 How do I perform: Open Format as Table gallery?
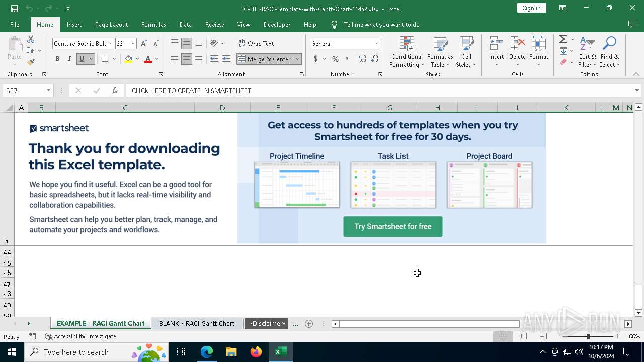tap(440, 52)
